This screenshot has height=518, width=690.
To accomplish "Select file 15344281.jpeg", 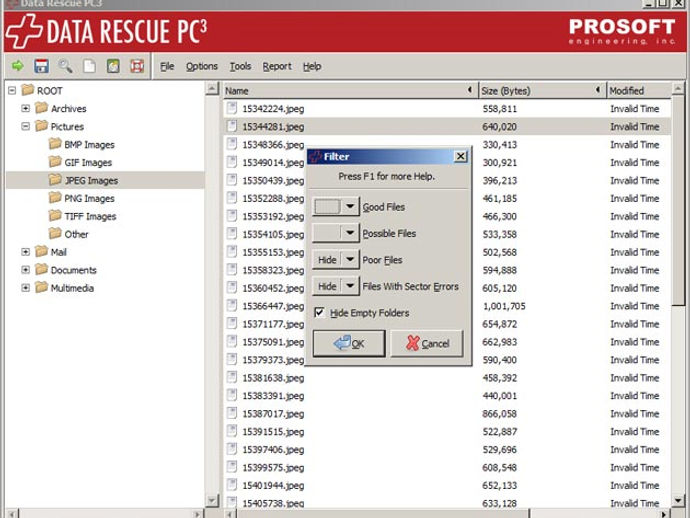I will (x=273, y=127).
